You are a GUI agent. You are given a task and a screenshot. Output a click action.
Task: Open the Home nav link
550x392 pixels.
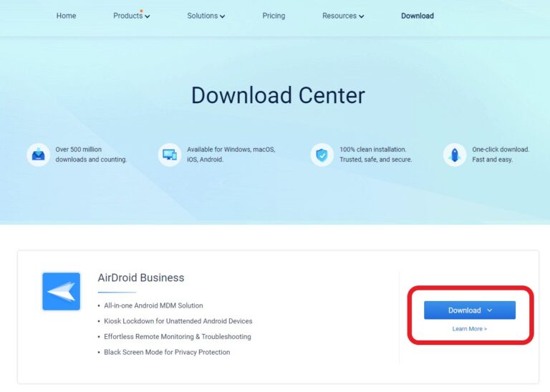click(x=66, y=16)
